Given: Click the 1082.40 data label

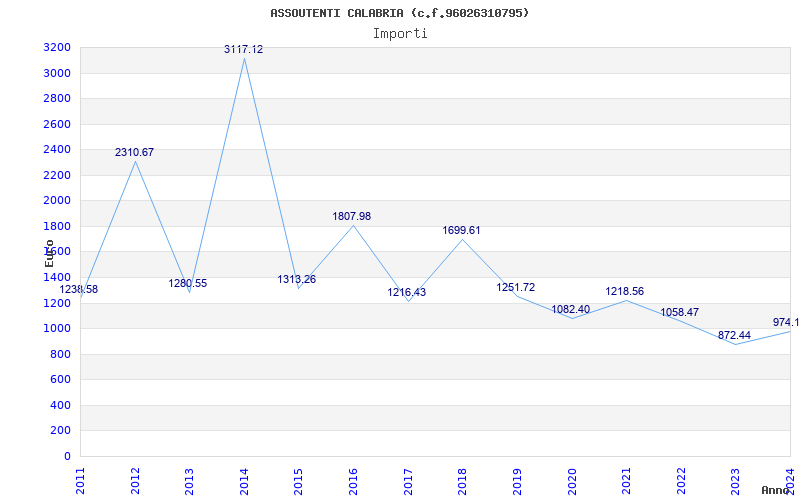Looking at the screenshot, I should tap(570, 309).
